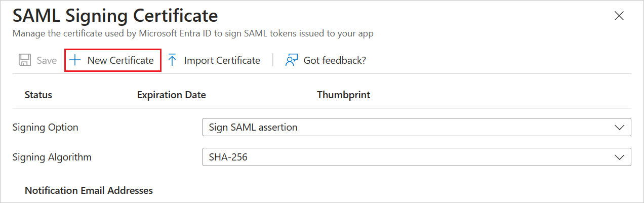Screen dimensions: 644x203
Task: Expand Signing Option dropdown chevron
Action: tap(620, 128)
